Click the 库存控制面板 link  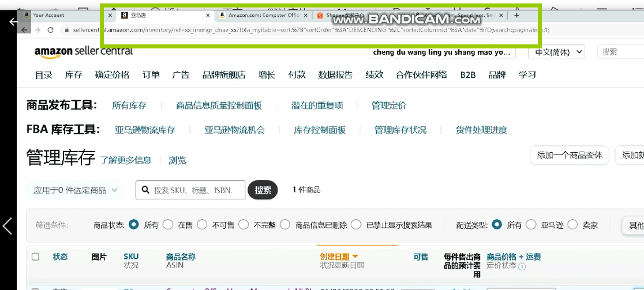pyautogui.click(x=320, y=130)
